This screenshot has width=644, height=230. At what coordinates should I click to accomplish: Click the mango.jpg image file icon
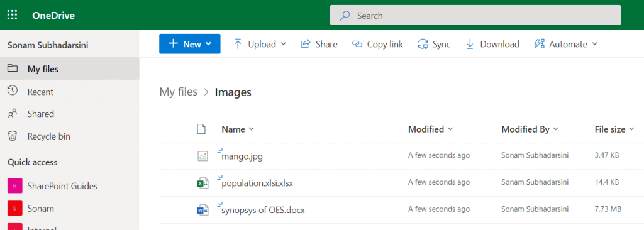tap(203, 156)
